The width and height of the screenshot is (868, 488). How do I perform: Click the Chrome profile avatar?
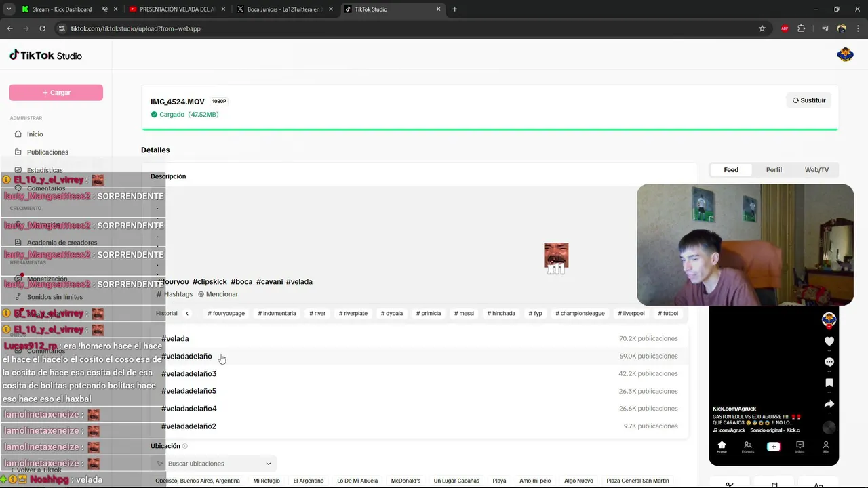click(842, 28)
